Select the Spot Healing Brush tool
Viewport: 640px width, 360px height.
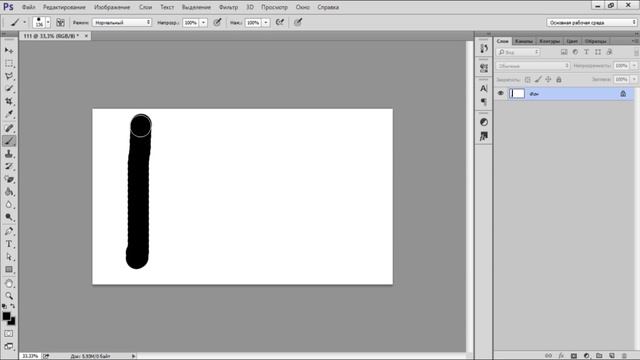tap(9, 128)
